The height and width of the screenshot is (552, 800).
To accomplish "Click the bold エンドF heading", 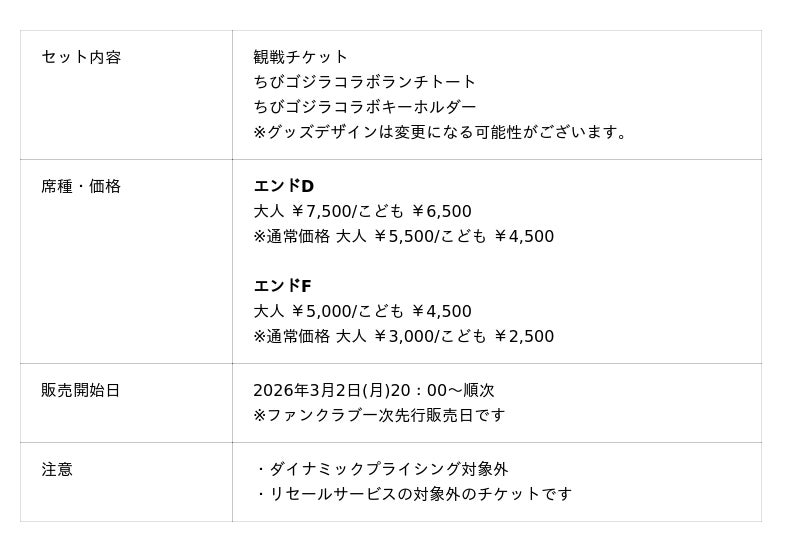I will click(x=282, y=286).
